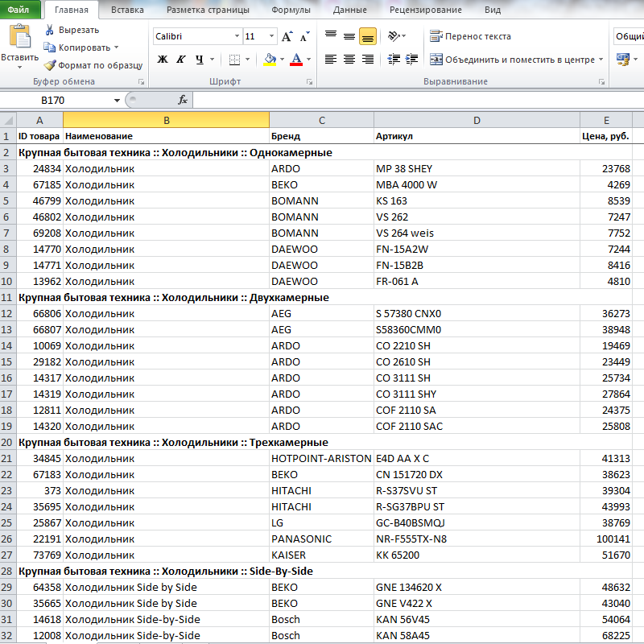Viewport: 644px width, 644px height.
Task: Decrease font size with small A icon
Action: (x=305, y=36)
